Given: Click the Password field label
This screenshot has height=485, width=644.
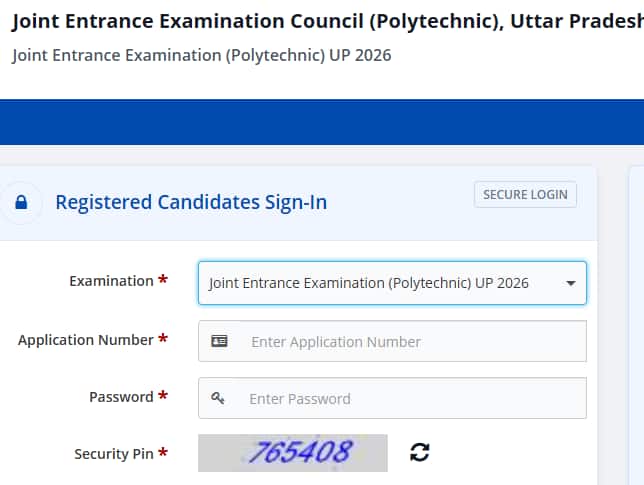Looking at the screenshot, I should point(121,397).
